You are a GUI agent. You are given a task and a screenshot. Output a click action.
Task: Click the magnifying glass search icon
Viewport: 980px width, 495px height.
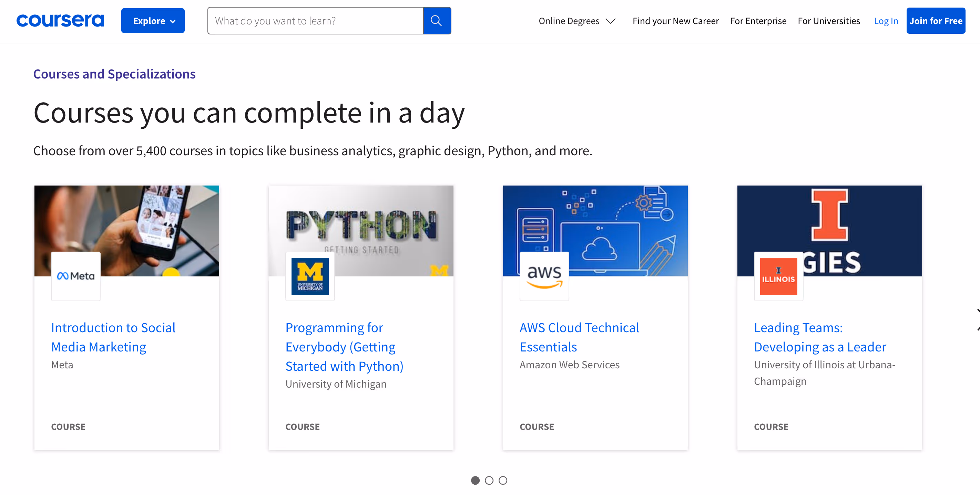437,21
